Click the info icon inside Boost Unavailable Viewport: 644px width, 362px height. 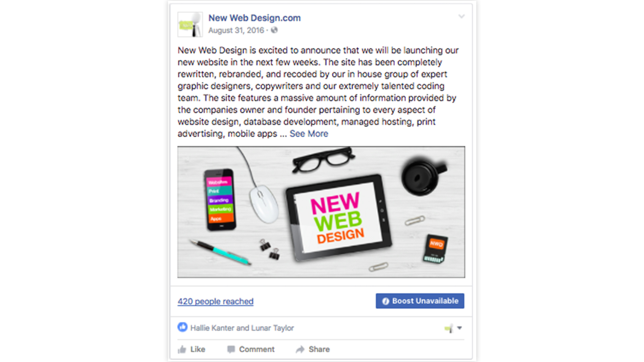coord(386,301)
